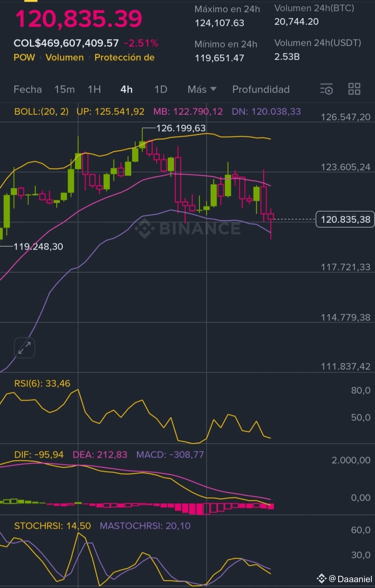Screen dimensions: 375x588
Task: Tap the main price 120,835.39
Action: click(78, 18)
